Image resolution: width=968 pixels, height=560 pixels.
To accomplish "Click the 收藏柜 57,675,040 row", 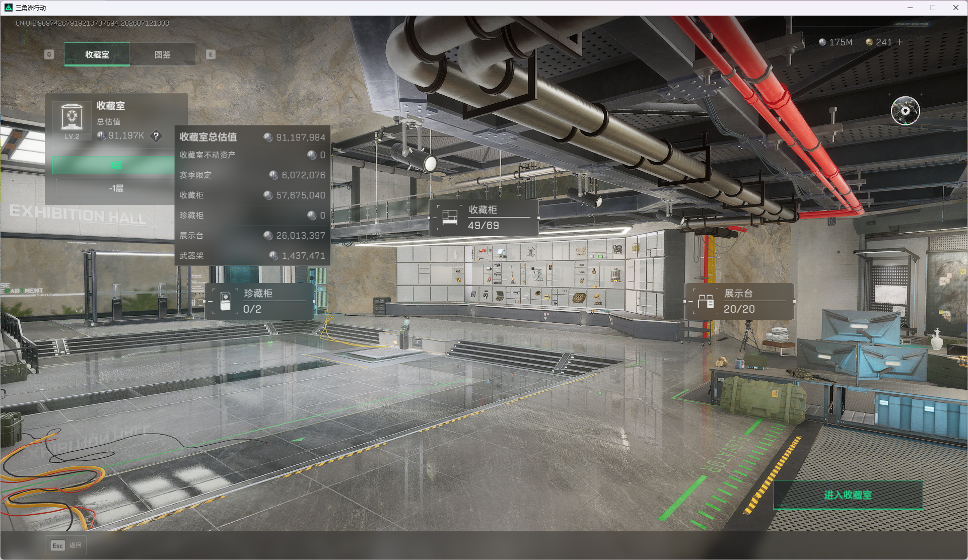I will coord(252,195).
